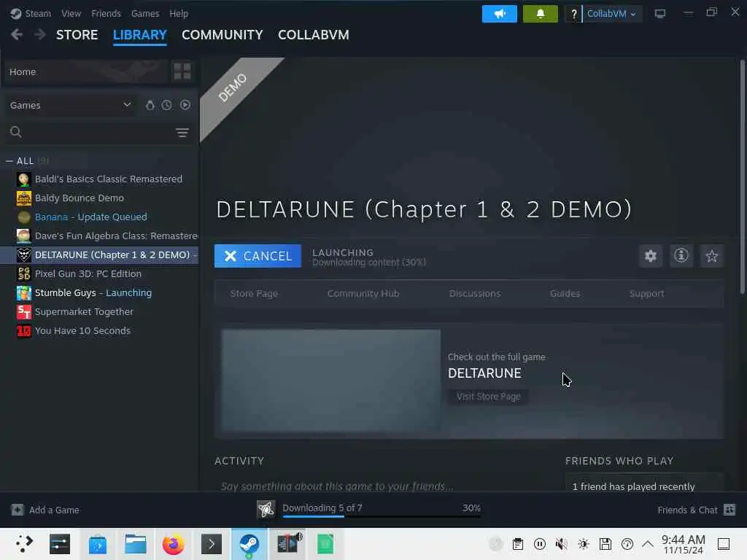Screen dimensions: 747x560
Task: Click the download progress bar
Action: (382, 516)
